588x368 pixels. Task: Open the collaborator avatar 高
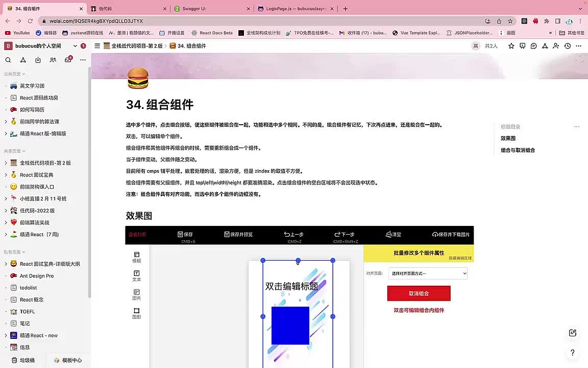476,46
